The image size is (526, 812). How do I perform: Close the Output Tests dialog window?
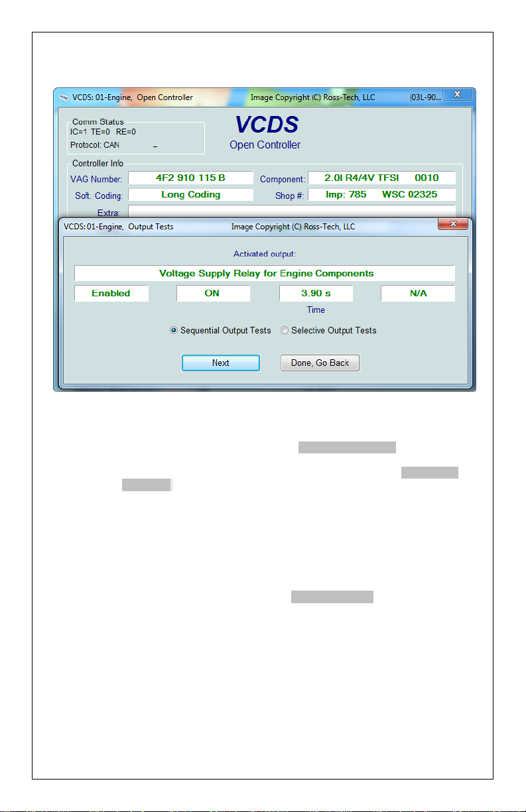(x=454, y=225)
